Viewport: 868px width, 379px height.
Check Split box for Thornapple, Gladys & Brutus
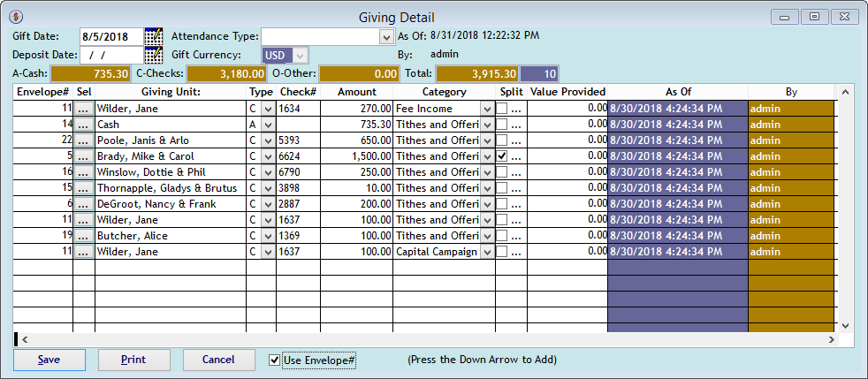502,188
